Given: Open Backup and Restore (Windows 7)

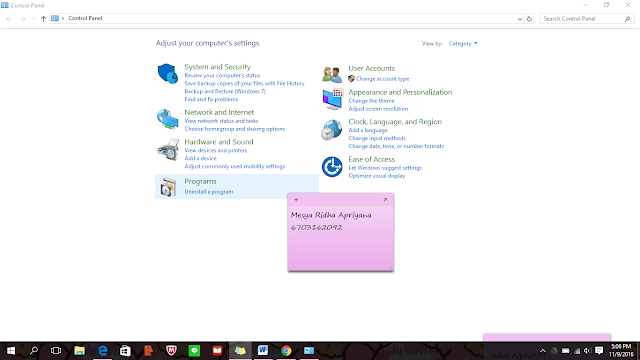Looking at the screenshot, I should click(225, 91).
